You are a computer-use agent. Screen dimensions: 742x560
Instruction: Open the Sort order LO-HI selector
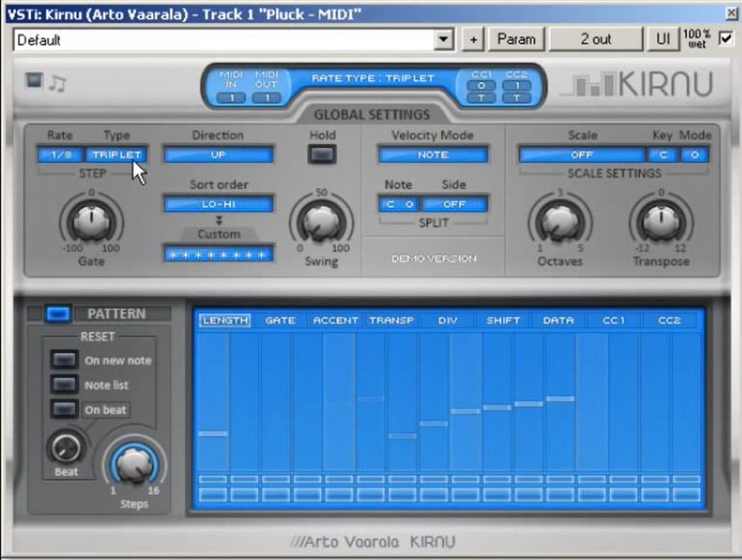click(218, 203)
